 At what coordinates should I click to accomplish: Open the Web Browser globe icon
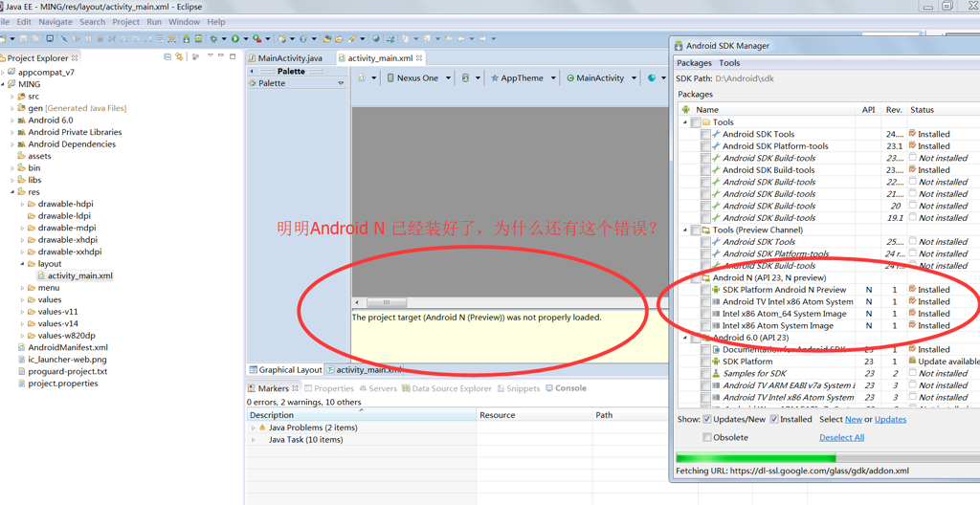pos(376,39)
